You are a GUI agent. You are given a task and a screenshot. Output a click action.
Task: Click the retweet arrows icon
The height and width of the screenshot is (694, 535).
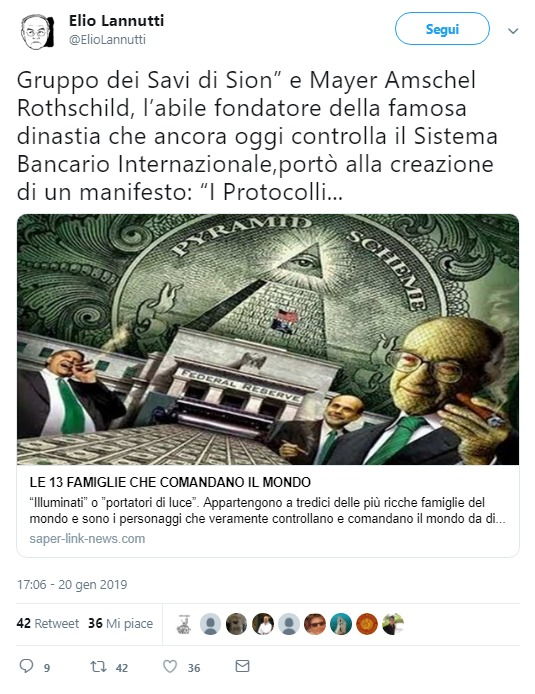pyautogui.click(x=97, y=666)
